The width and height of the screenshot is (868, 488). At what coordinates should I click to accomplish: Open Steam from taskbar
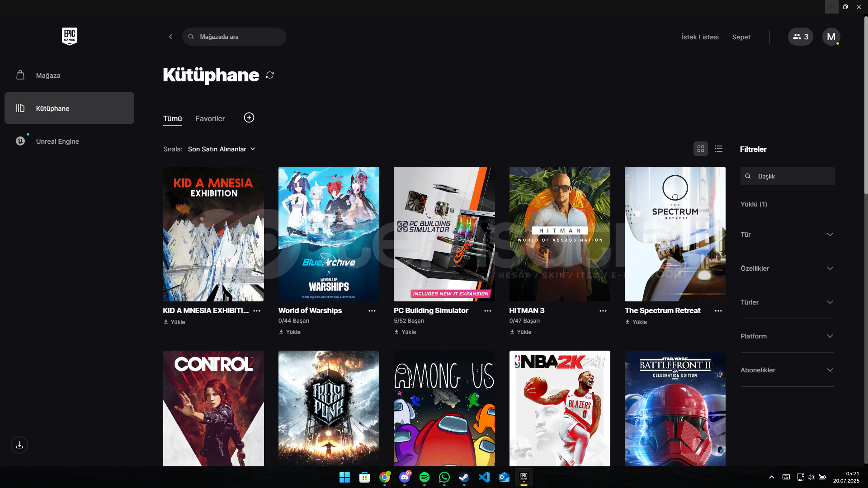point(464,477)
